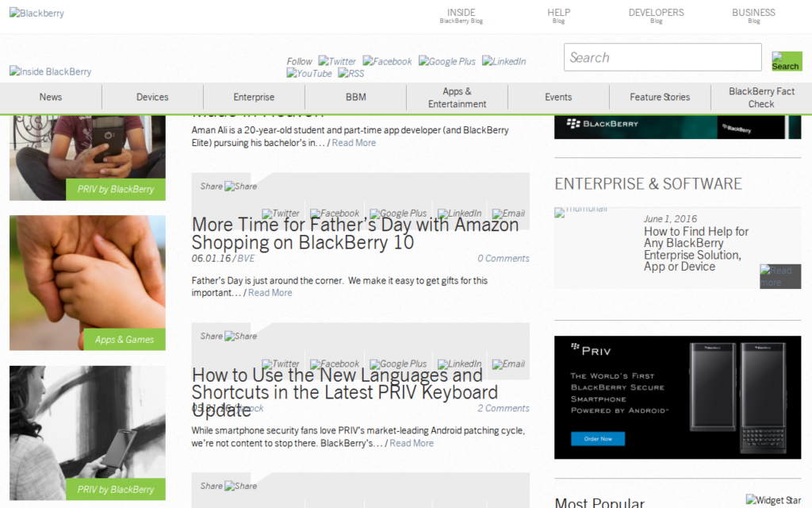Select the Devices navigation tab
The width and height of the screenshot is (812, 508).
(x=152, y=97)
